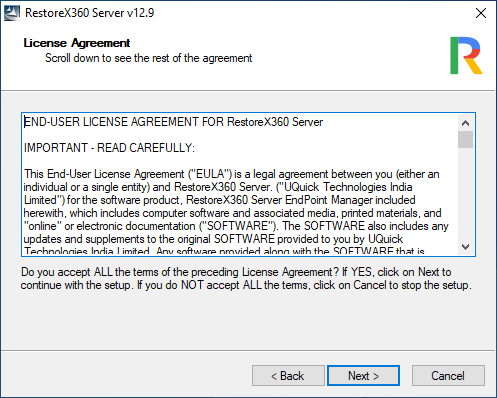Go back with the < Back button

288,376
